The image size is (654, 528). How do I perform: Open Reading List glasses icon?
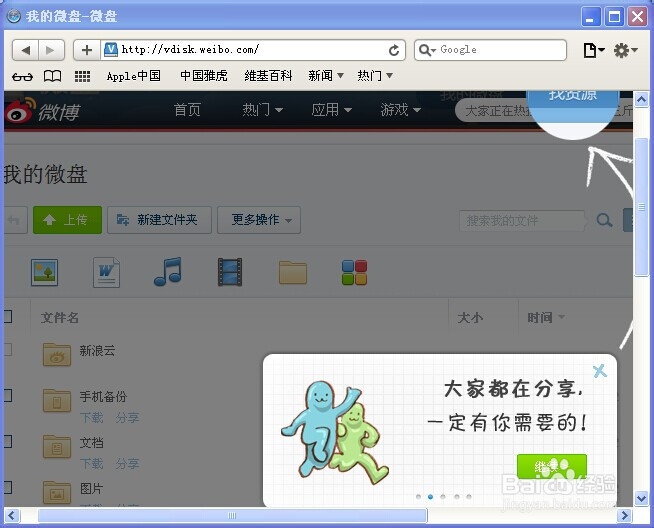click(x=22, y=77)
